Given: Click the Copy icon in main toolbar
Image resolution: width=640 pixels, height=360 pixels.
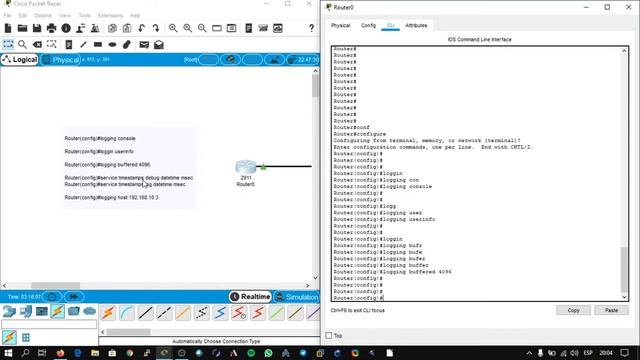Looking at the screenshot, I should [112, 28].
